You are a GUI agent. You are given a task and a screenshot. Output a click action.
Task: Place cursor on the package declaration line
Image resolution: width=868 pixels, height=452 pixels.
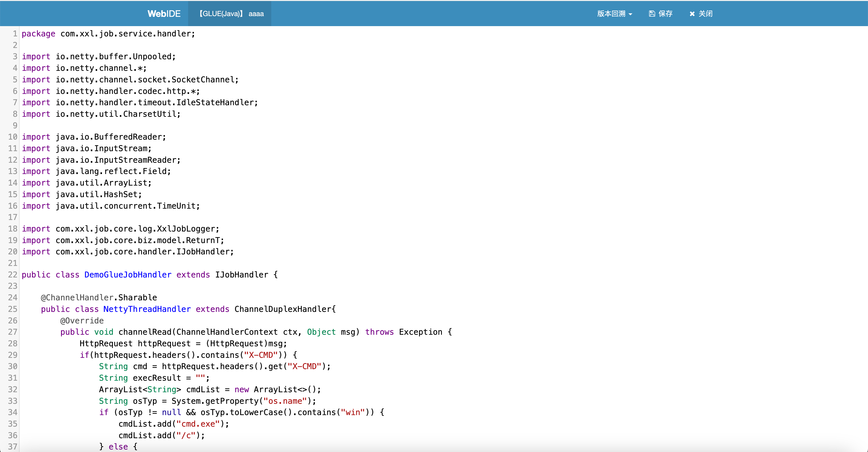click(108, 34)
